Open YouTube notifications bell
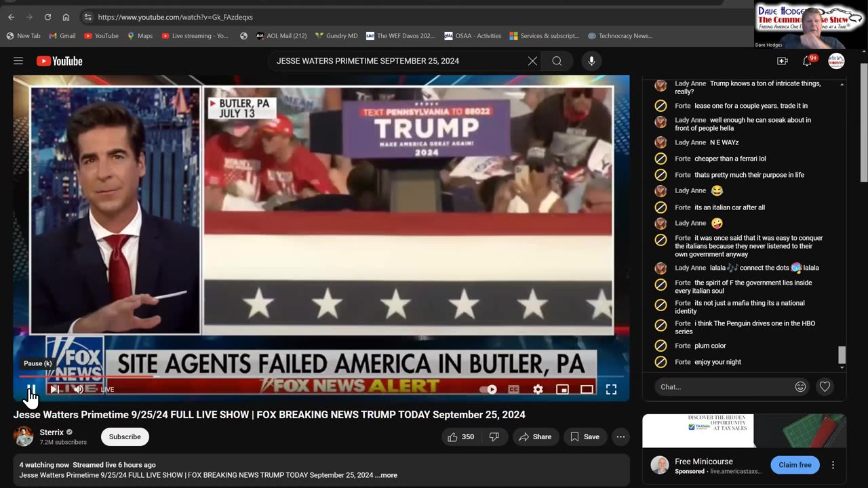This screenshot has height=488, width=868. tap(807, 61)
